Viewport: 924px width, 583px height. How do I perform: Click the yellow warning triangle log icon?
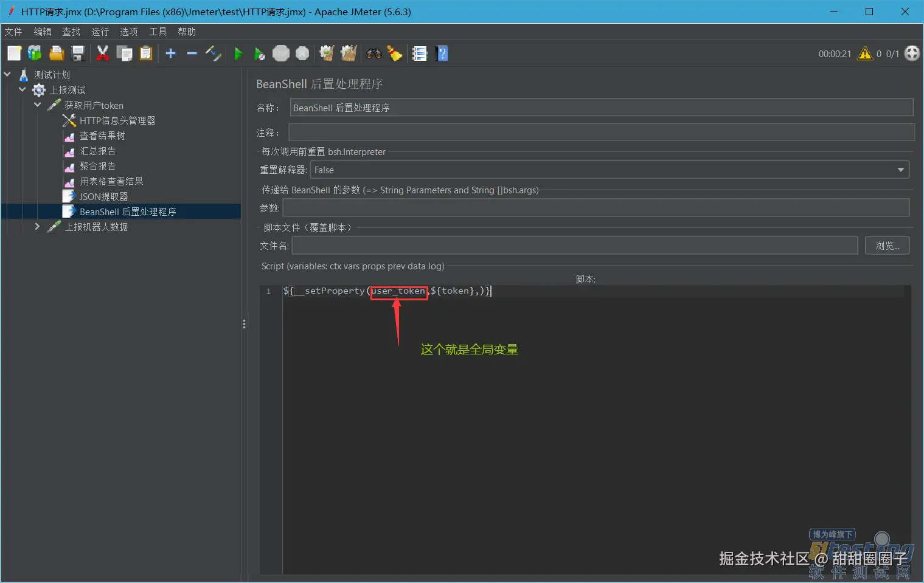pyautogui.click(x=865, y=53)
